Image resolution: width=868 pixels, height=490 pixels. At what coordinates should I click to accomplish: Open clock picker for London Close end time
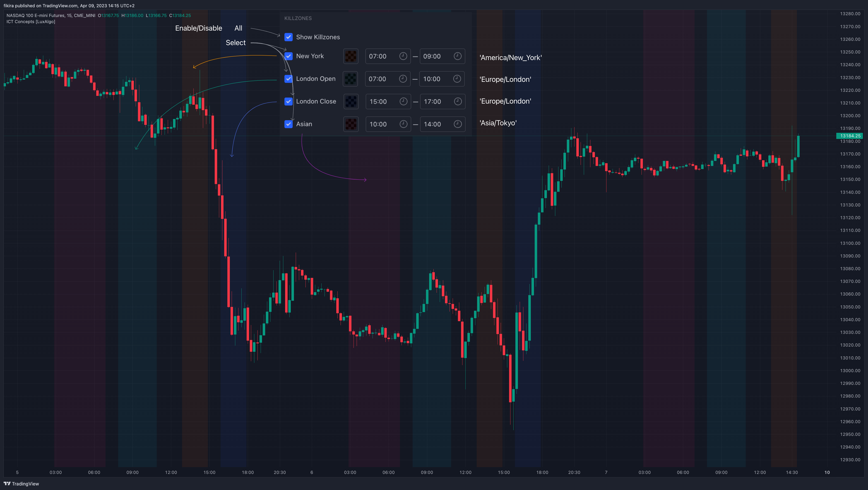[x=458, y=101]
